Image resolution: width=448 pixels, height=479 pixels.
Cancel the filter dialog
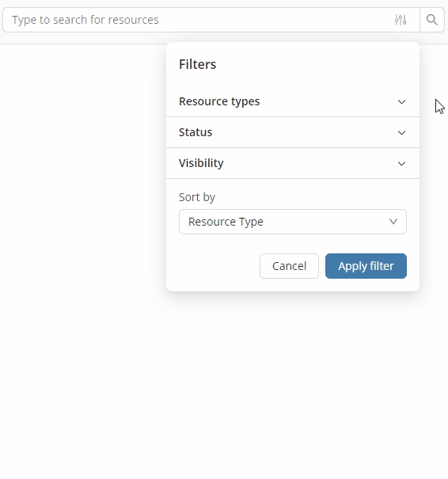[x=289, y=266]
